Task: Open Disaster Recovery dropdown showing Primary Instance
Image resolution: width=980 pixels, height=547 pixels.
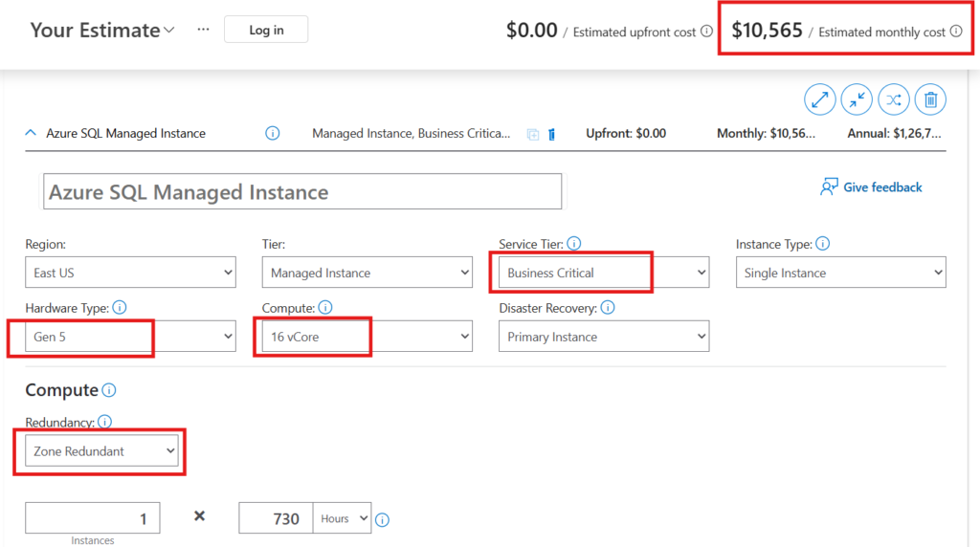Action: tap(604, 336)
